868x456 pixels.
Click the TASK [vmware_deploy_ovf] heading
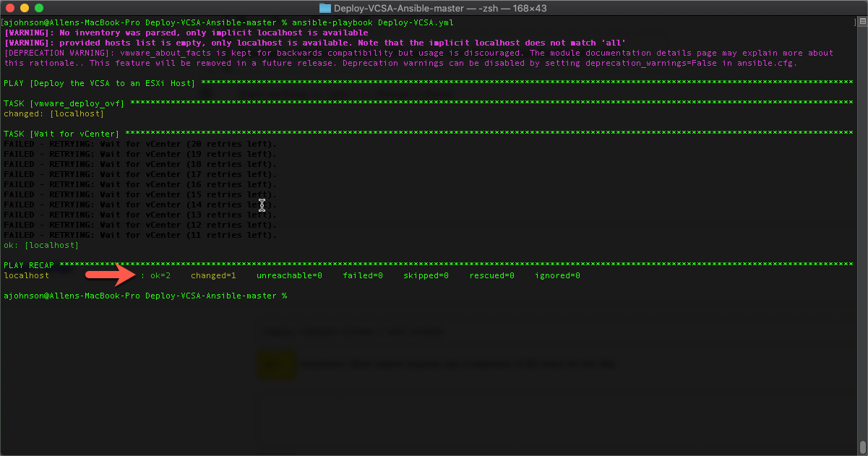[x=61, y=103]
